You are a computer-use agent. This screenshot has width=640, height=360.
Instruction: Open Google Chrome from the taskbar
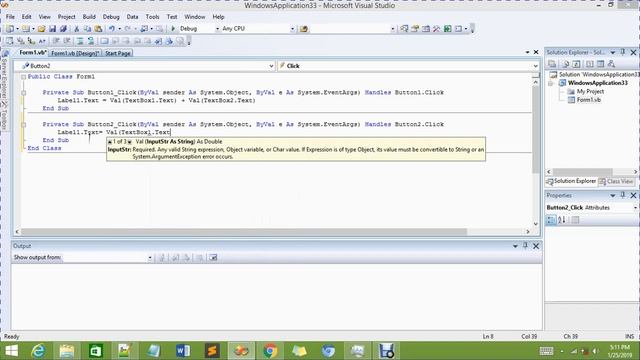click(270, 351)
